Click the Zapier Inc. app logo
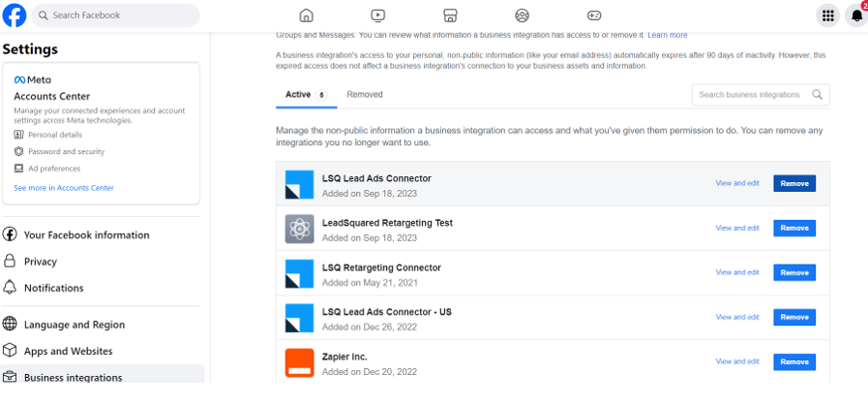 tap(300, 363)
